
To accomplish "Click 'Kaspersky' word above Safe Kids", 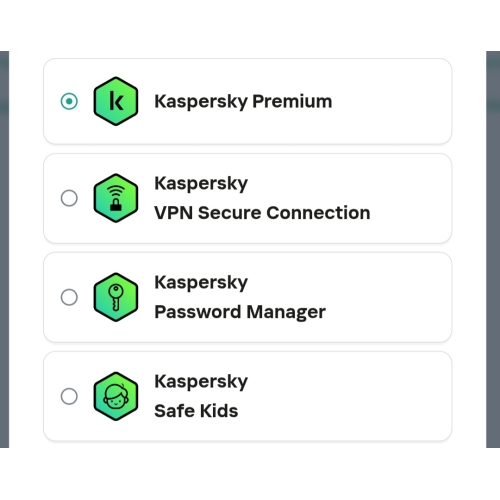I will pos(201,382).
